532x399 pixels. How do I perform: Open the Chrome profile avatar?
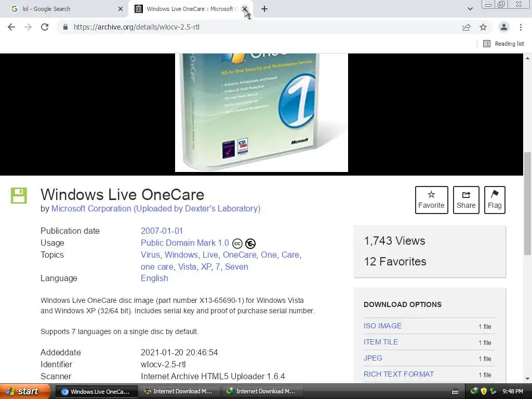504,27
